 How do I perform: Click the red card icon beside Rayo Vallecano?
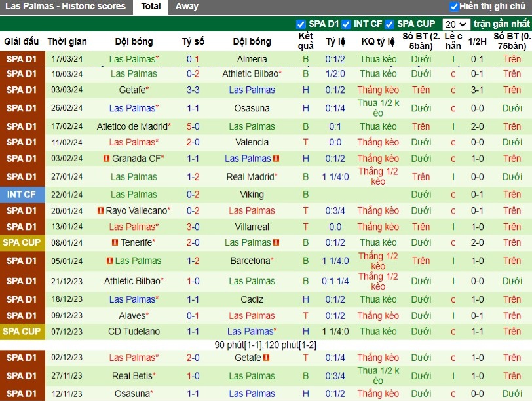(x=100, y=211)
